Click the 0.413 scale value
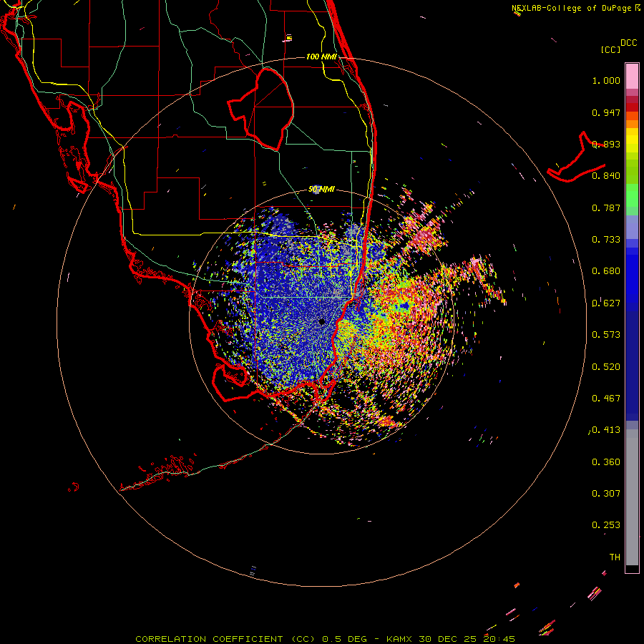644x644 pixels. coord(606,430)
